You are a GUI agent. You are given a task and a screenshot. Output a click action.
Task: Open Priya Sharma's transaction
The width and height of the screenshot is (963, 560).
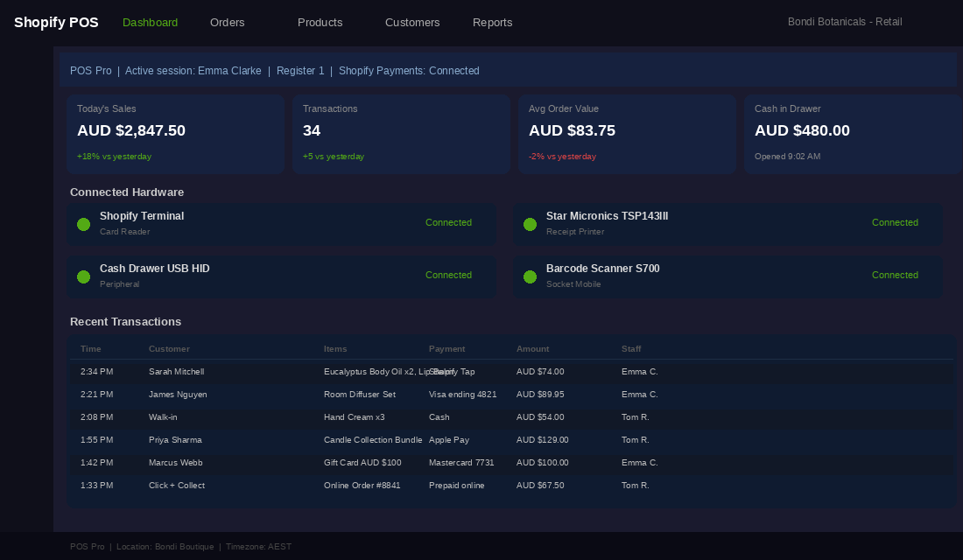[511, 439]
